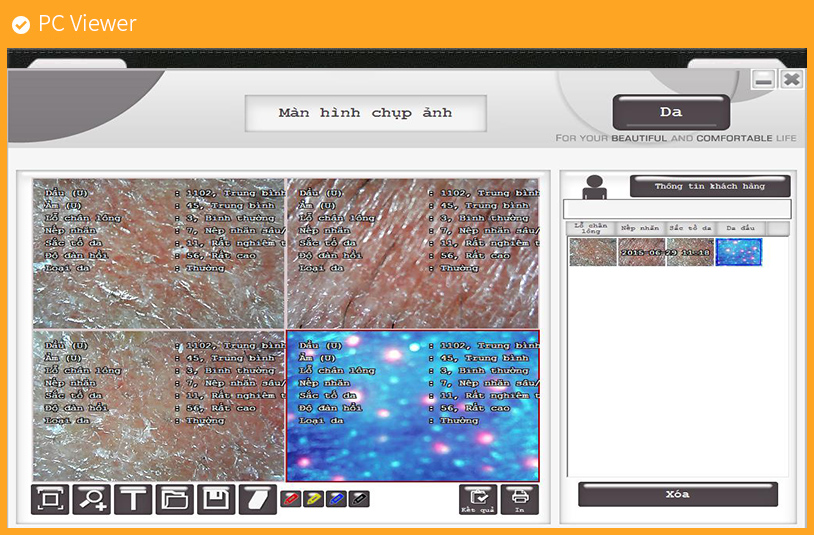
Task: Select the zoom-in magnifier tool
Action: pos(92,499)
